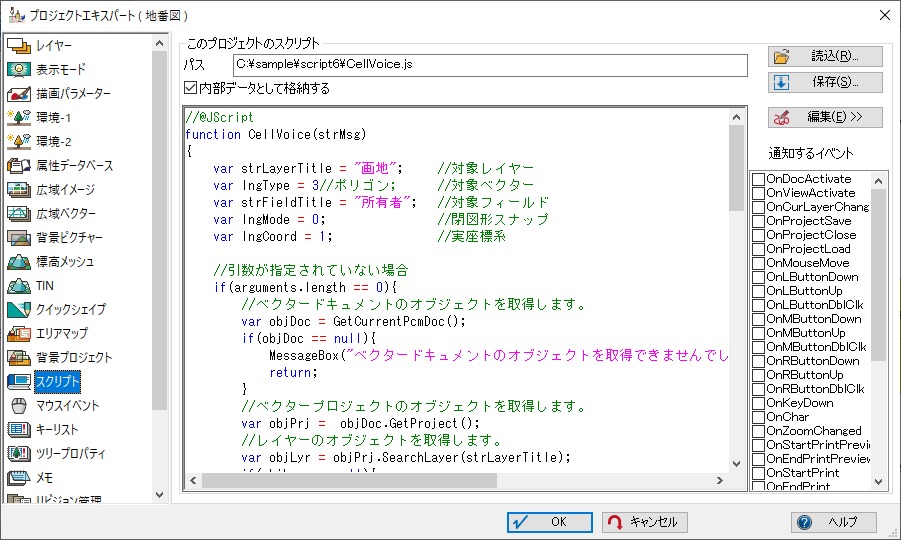Viewport: 901px width, 540px height.
Task: Select the 広域イメージ icon
Action: [18, 190]
